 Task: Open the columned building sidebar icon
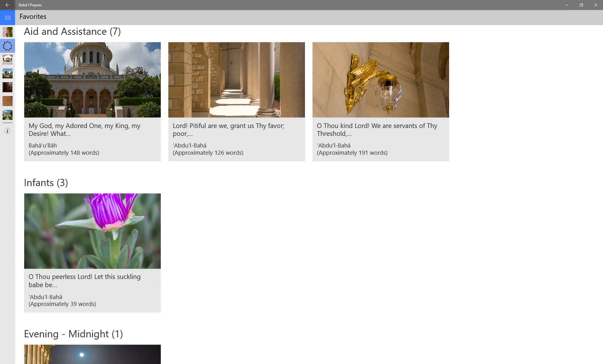8,115
